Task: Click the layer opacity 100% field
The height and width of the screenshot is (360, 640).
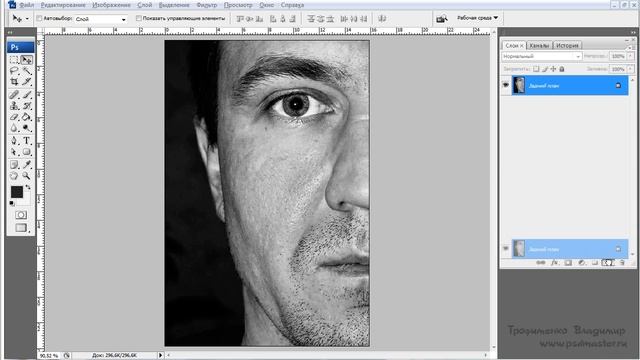Action: 618,56
